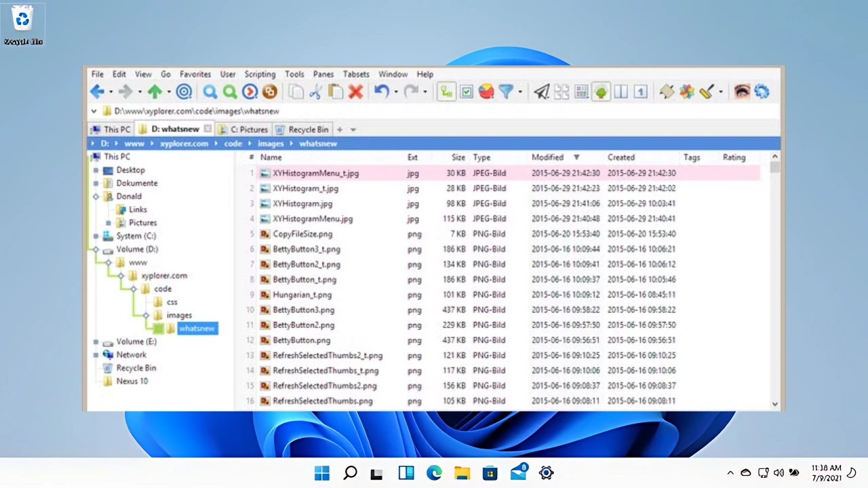Click the scissors Cut icon
868x488 pixels.
(315, 91)
